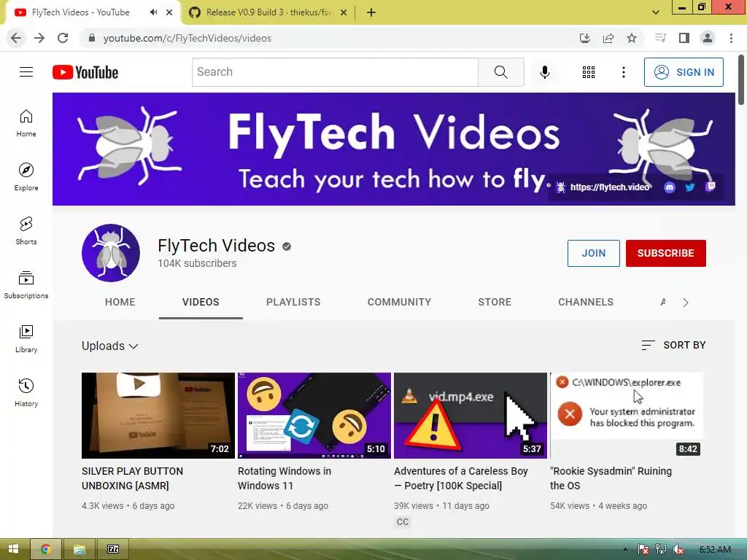
Task: Click the Twitter icon on the banner
Action: [690, 187]
